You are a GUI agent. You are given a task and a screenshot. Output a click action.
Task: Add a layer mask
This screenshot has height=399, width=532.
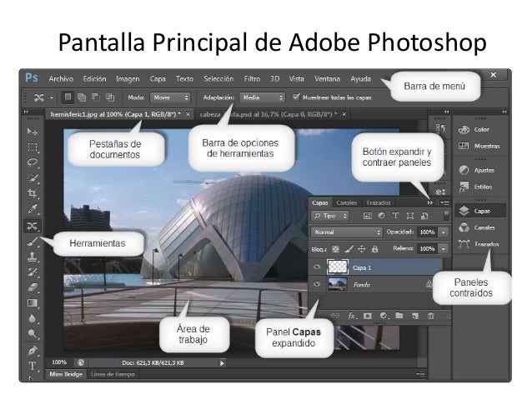(368, 316)
